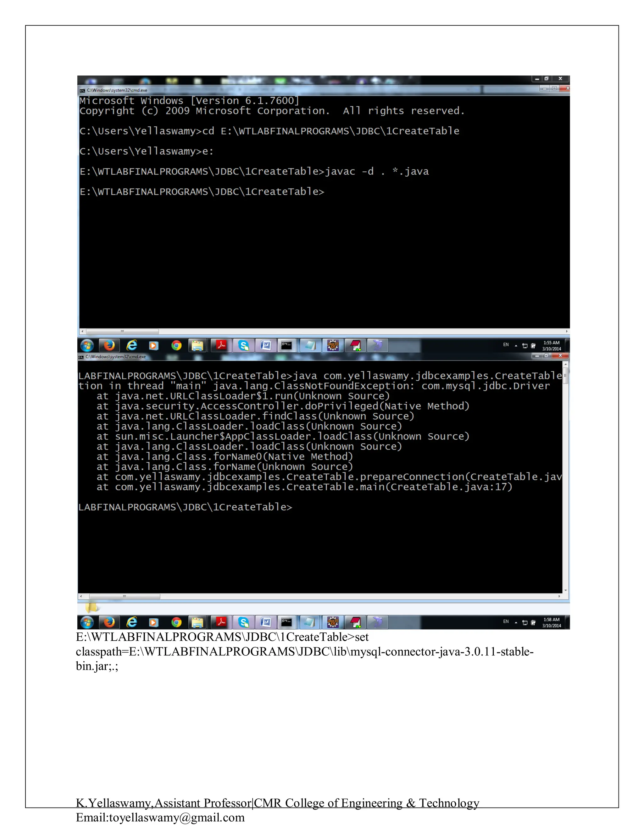Open Windows Explorer folder in the 1:55 AM taskbar
Viewport: 644px width, 833px height.
click(x=197, y=345)
